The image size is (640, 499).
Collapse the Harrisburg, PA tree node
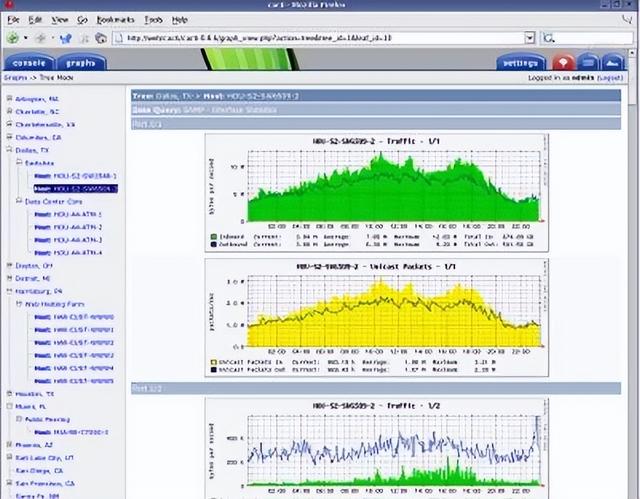pyautogui.click(x=8, y=291)
